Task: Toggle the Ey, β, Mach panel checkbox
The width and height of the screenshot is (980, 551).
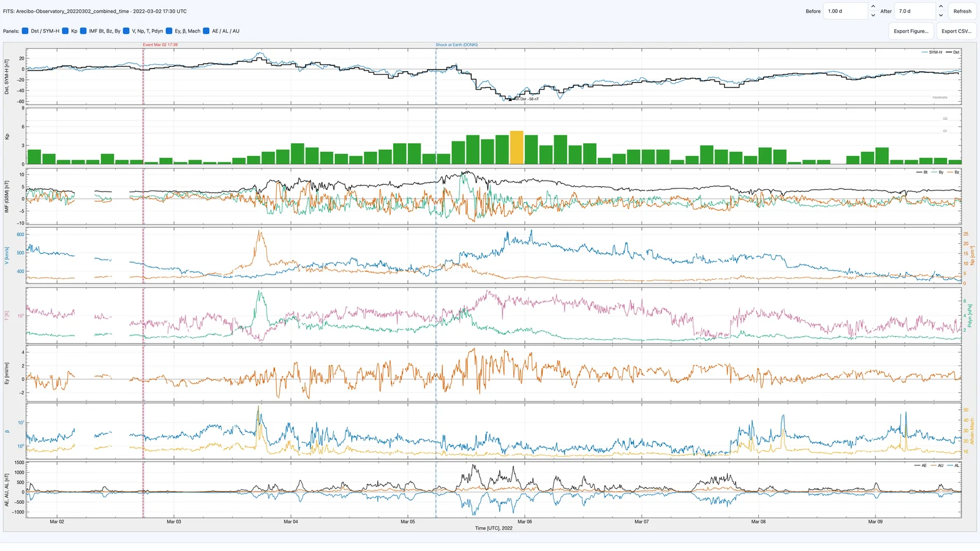Action: click(169, 31)
